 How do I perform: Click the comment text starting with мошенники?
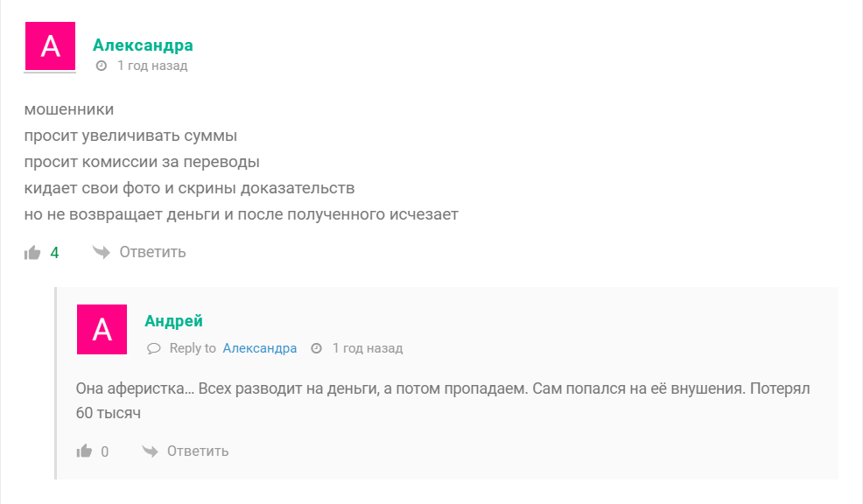pyautogui.click(x=67, y=109)
